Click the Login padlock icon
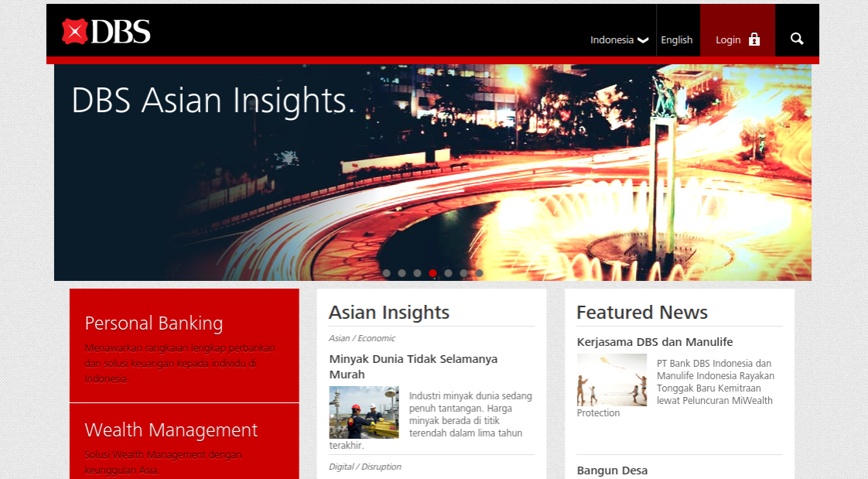The width and height of the screenshot is (868, 479). click(x=754, y=39)
